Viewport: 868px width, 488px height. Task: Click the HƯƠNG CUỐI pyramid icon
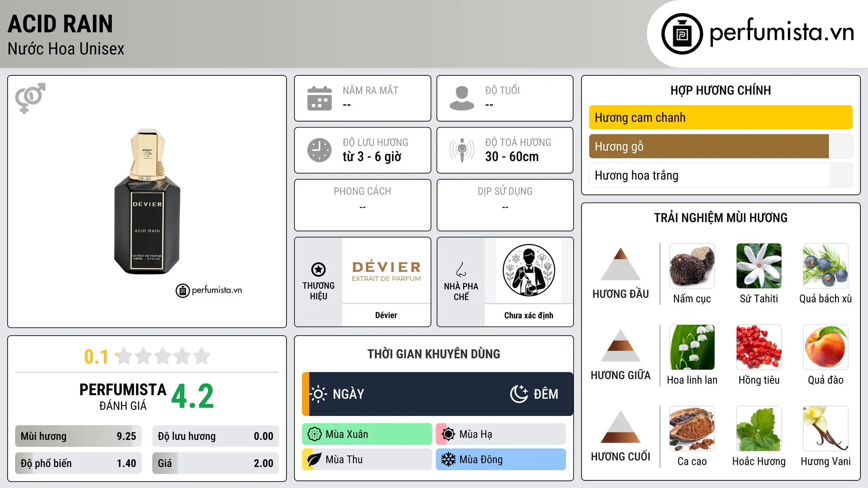point(620,427)
